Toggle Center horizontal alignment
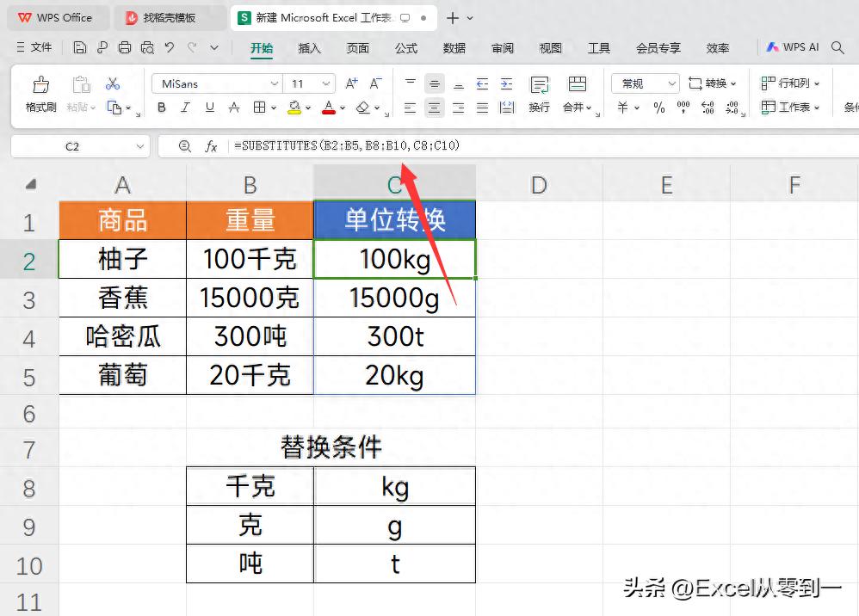Image resolution: width=859 pixels, height=616 pixels. [434, 108]
